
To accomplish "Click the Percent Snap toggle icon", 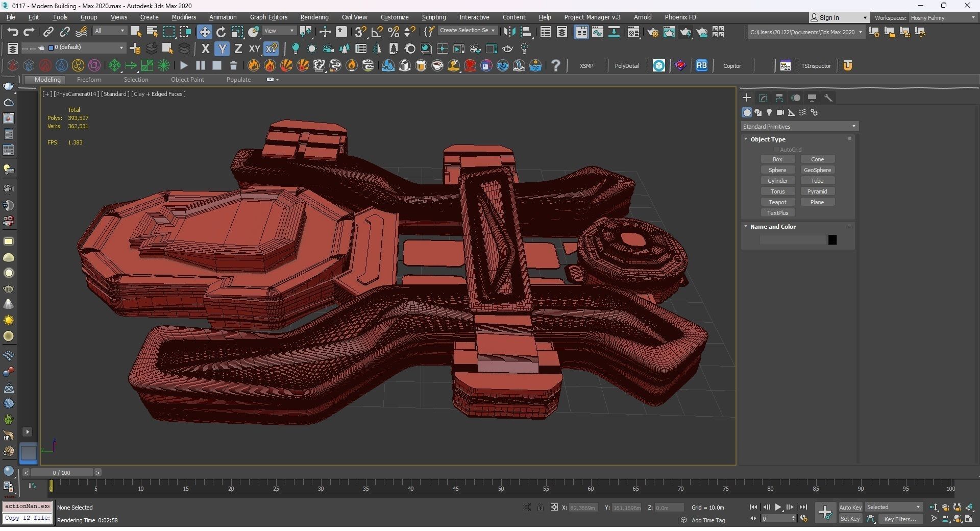I will point(393,32).
